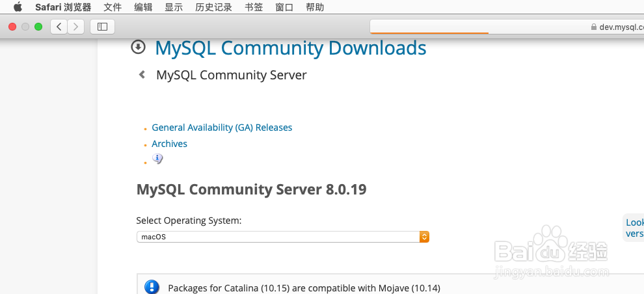Click the info speech-bubble icon
Screen dimensions: 644x294
point(157,159)
